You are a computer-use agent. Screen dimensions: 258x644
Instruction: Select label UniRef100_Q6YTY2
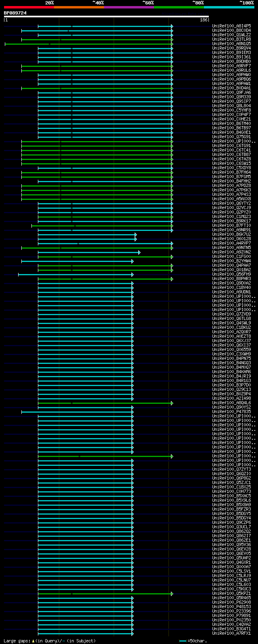(231, 203)
